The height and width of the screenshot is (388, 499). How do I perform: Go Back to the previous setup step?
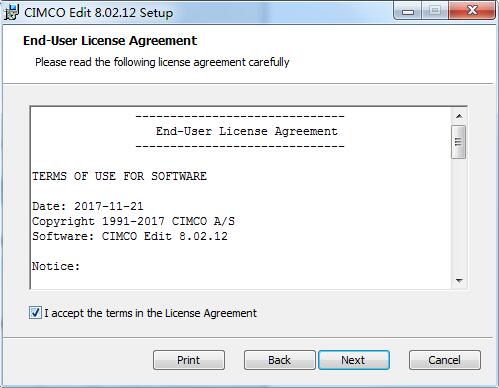(x=279, y=360)
